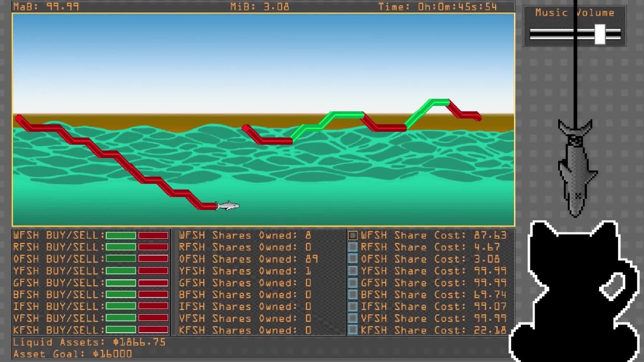Image resolution: width=644 pixels, height=362 pixels.
Task: Click the shark swimming in the chart
Action: (x=227, y=205)
